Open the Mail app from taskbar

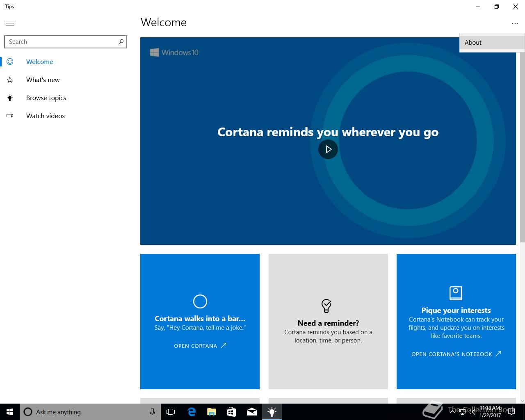pos(251,412)
